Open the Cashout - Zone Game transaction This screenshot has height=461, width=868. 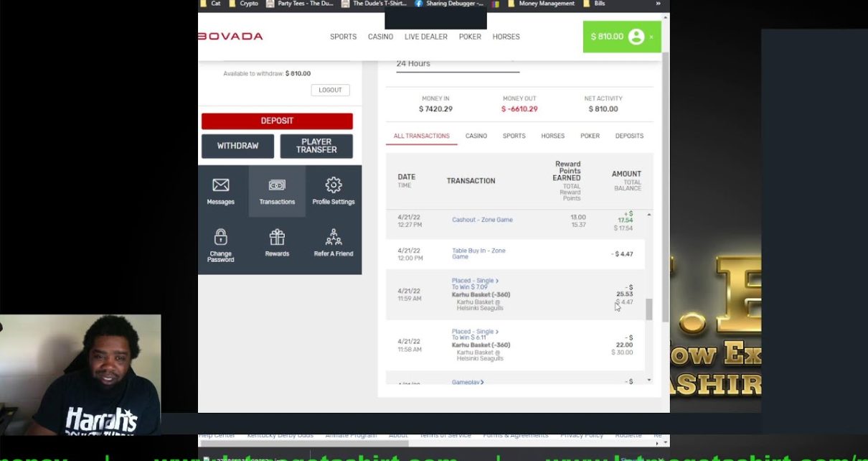[482, 220]
